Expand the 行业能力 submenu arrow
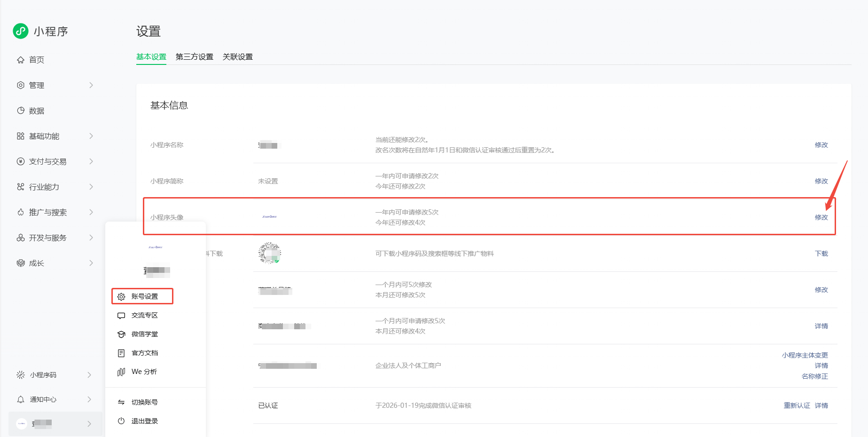868x437 pixels. click(x=91, y=187)
